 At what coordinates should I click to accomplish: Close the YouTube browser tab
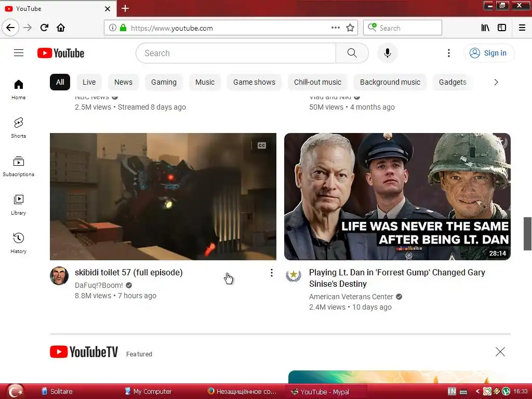point(108,9)
